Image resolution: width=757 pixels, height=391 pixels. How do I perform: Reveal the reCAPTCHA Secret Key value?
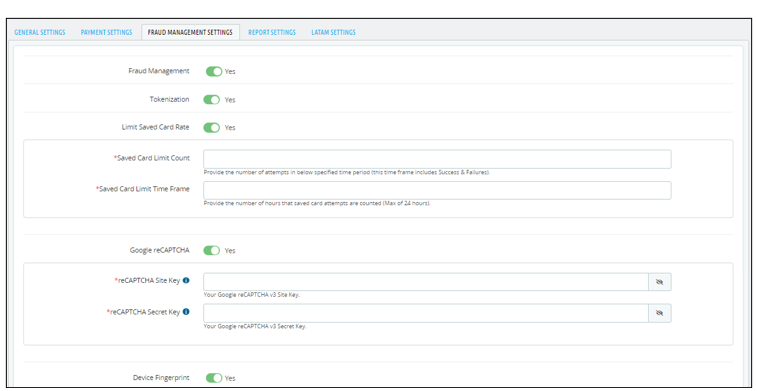pyautogui.click(x=659, y=313)
